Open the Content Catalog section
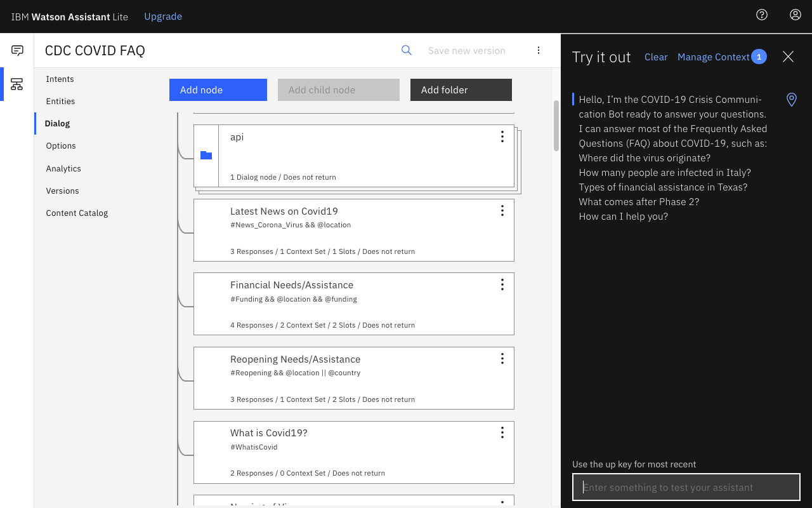Image resolution: width=812 pixels, height=508 pixels. point(77,213)
